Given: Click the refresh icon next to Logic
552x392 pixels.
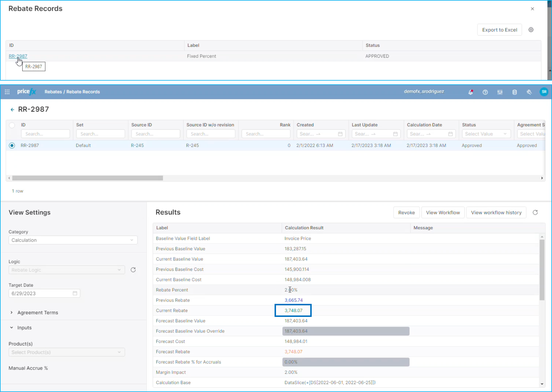Looking at the screenshot, I should [x=133, y=270].
